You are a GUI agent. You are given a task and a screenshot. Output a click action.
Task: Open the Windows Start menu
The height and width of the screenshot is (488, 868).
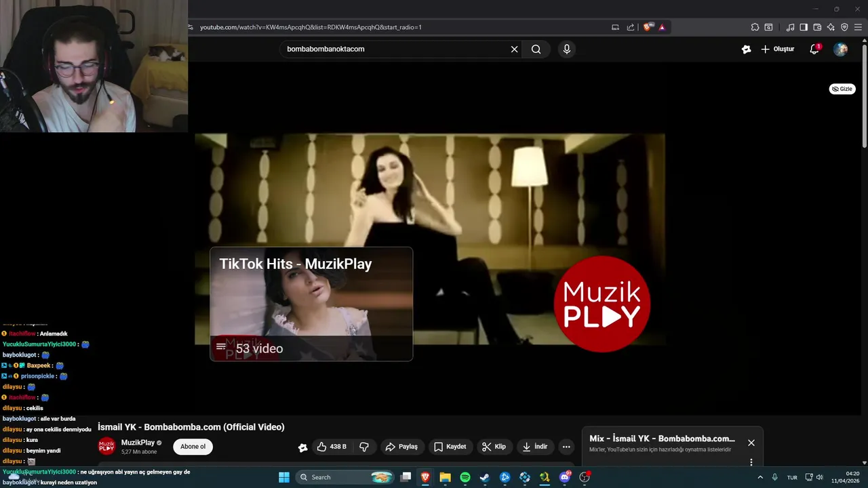coord(284,477)
